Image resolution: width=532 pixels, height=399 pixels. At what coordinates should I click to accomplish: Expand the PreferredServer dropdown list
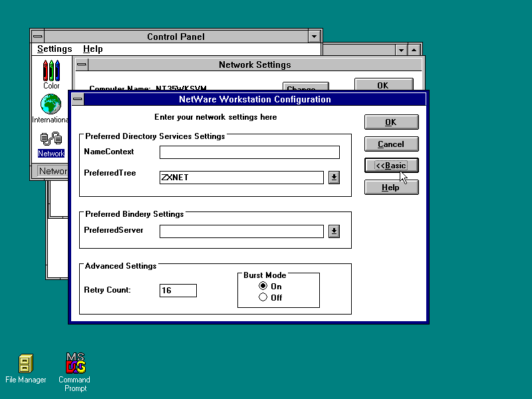coord(334,231)
